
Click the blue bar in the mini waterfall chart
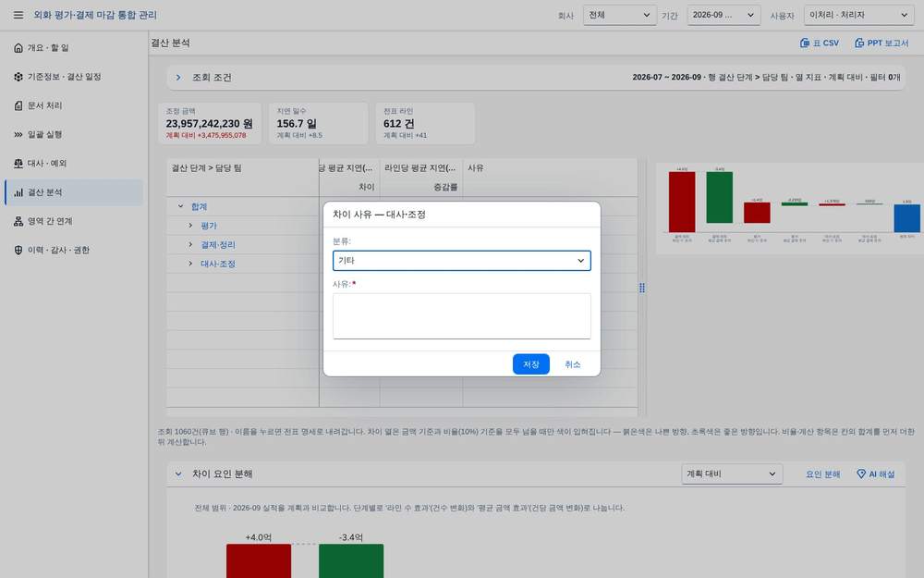click(x=907, y=219)
